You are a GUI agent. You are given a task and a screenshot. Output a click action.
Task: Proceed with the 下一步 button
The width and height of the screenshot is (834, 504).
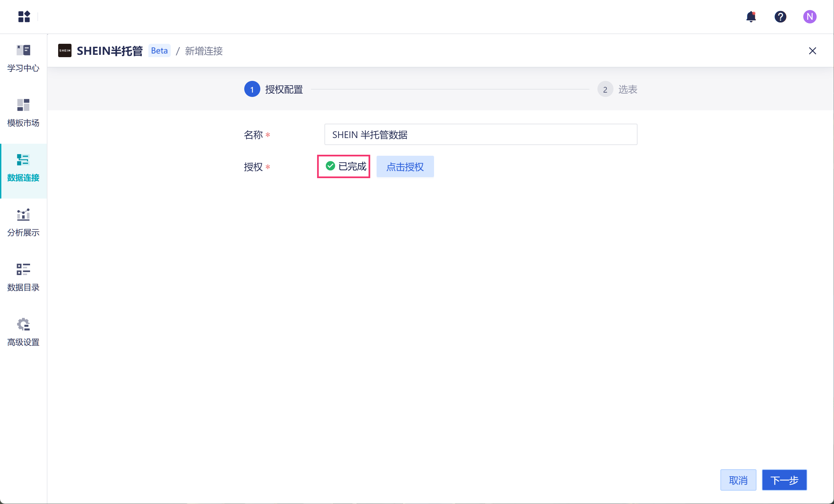point(784,480)
